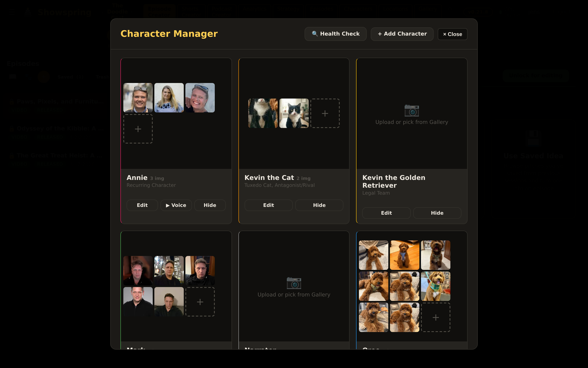Open the standing tuxedo cat photo
The image size is (588, 368).
pyautogui.click(x=263, y=113)
